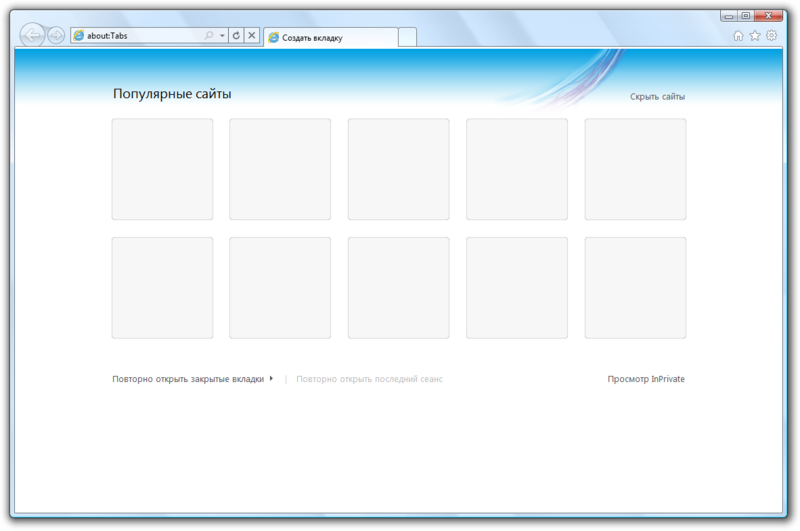
Task: Open the Home page icon
Action: click(738, 35)
